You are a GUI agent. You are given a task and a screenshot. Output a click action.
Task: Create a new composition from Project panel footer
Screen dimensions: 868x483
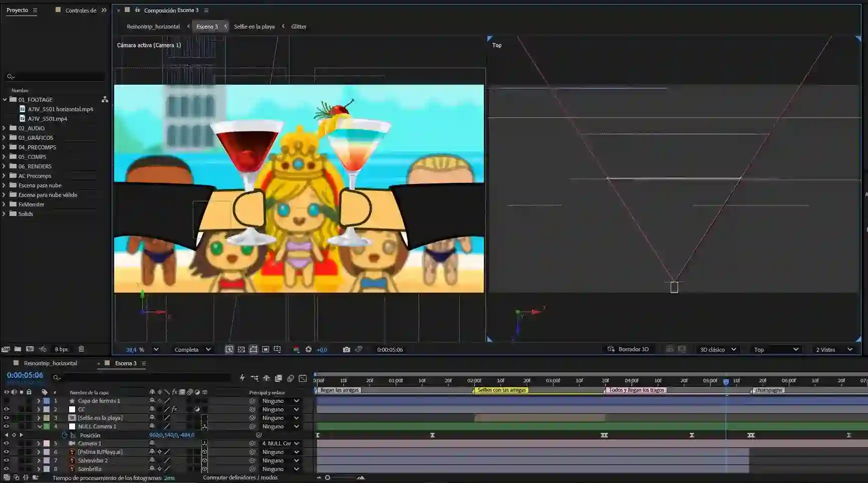tap(30, 349)
